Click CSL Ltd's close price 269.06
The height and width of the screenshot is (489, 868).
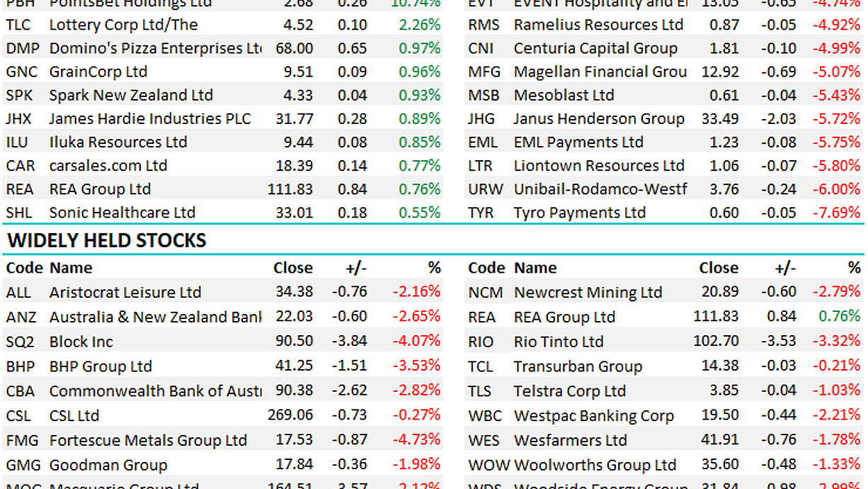click(x=291, y=415)
